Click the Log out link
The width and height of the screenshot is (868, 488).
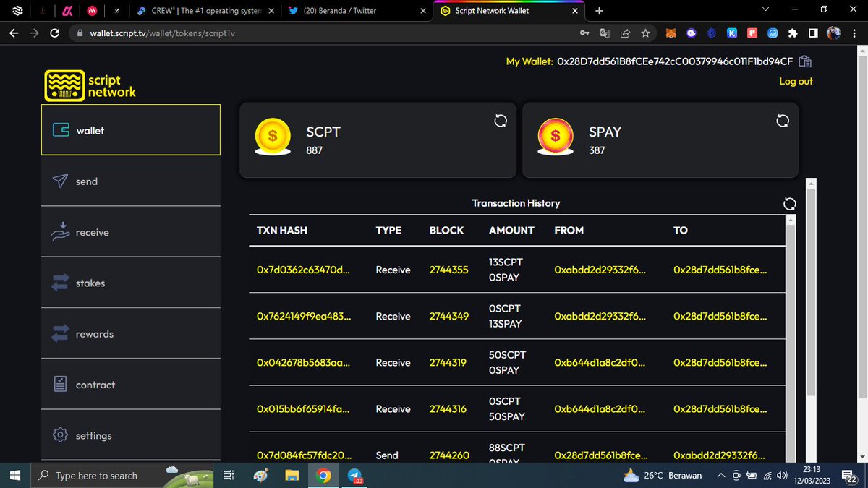point(796,81)
